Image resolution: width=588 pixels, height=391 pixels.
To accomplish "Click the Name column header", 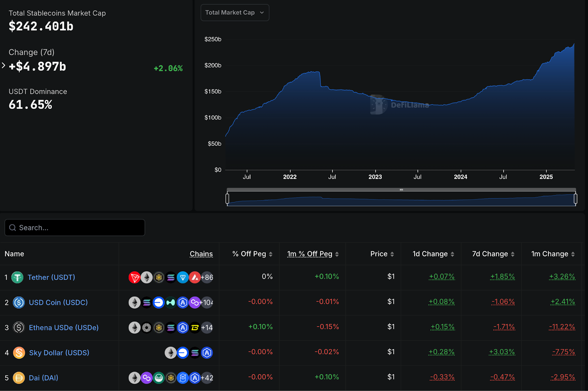I will (14, 254).
